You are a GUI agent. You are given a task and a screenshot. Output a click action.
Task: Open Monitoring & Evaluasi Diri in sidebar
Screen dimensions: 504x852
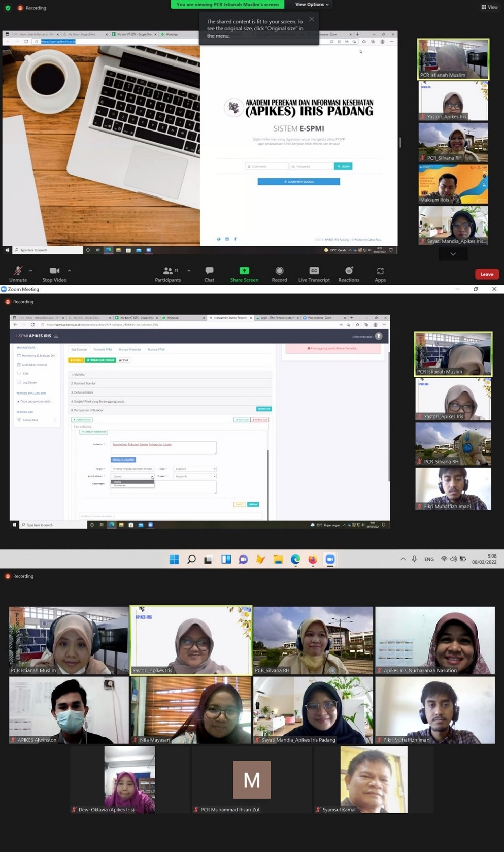point(37,356)
